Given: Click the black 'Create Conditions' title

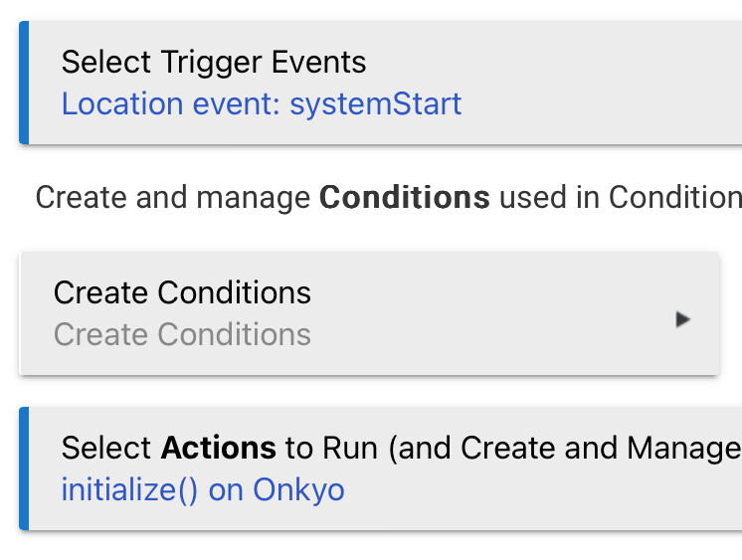Looking at the screenshot, I should (x=182, y=292).
